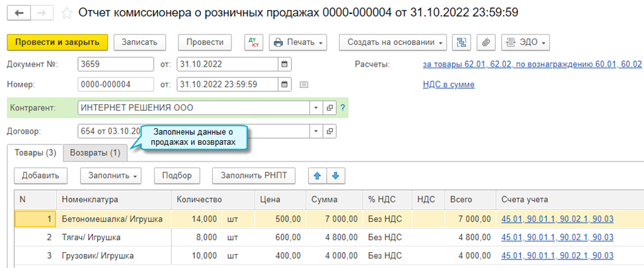The image size is (644, 268).
Task: Open the НДС в сумме link
Action: [448, 85]
